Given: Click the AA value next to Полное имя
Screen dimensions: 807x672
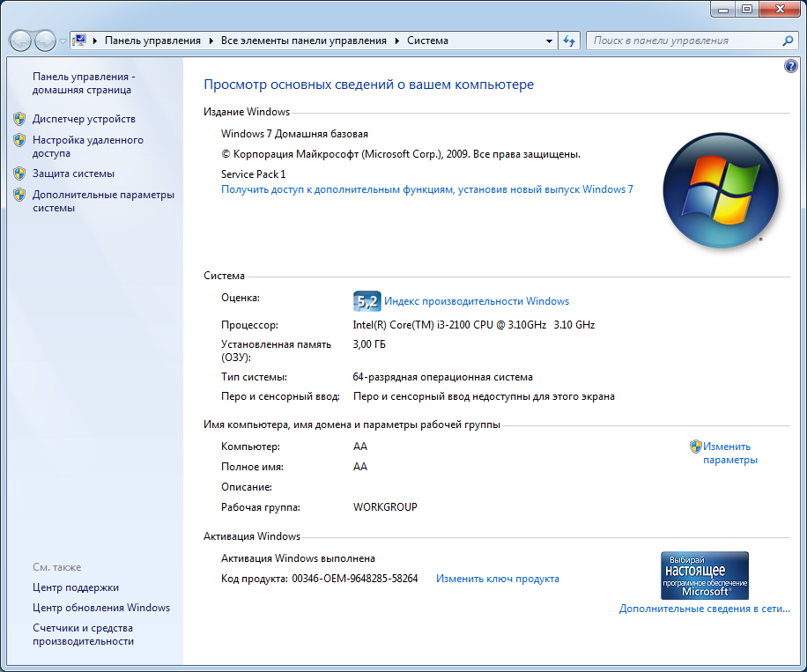Looking at the screenshot, I should (360, 467).
